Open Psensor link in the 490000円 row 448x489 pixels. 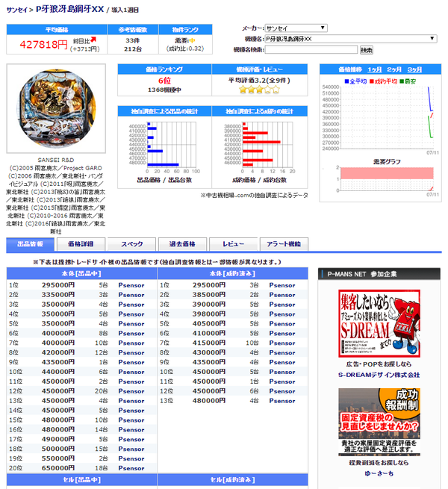coord(131,439)
